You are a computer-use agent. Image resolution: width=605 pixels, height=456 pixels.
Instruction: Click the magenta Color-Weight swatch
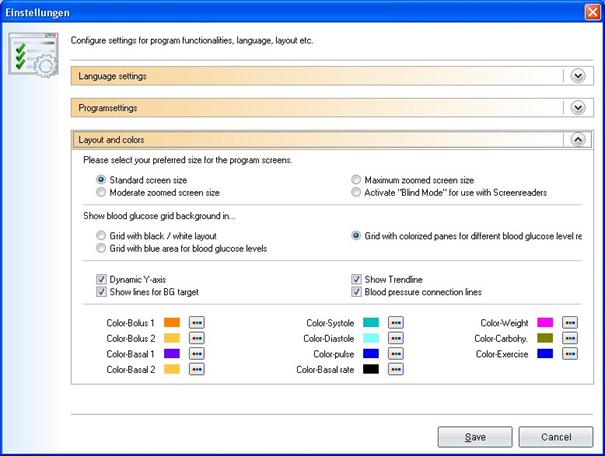[545, 323]
